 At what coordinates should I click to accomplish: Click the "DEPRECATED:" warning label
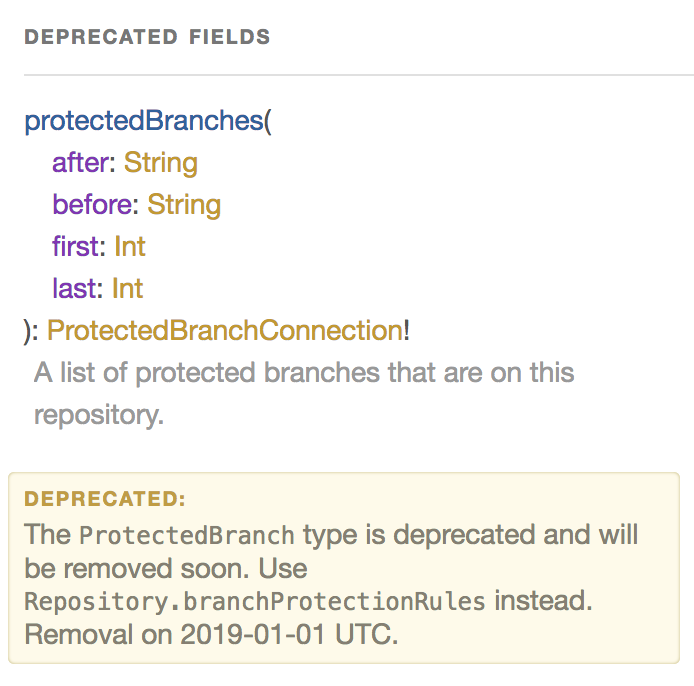(x=105, y=499)
